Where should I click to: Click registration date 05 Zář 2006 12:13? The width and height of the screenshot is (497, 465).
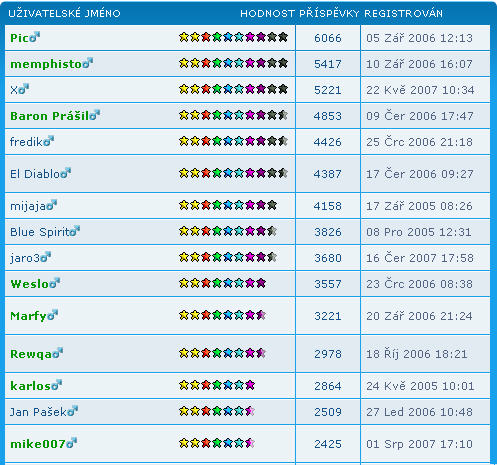(x=419, y=38)
